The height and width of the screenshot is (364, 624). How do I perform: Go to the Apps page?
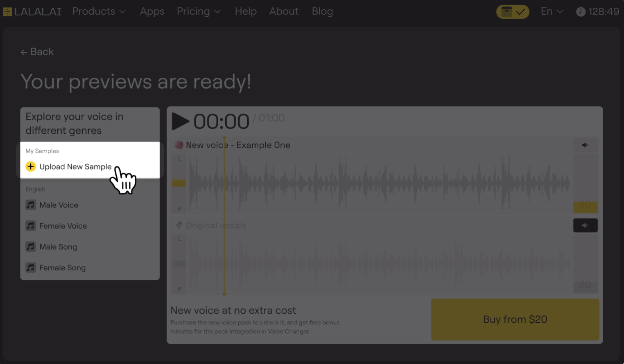152,11
